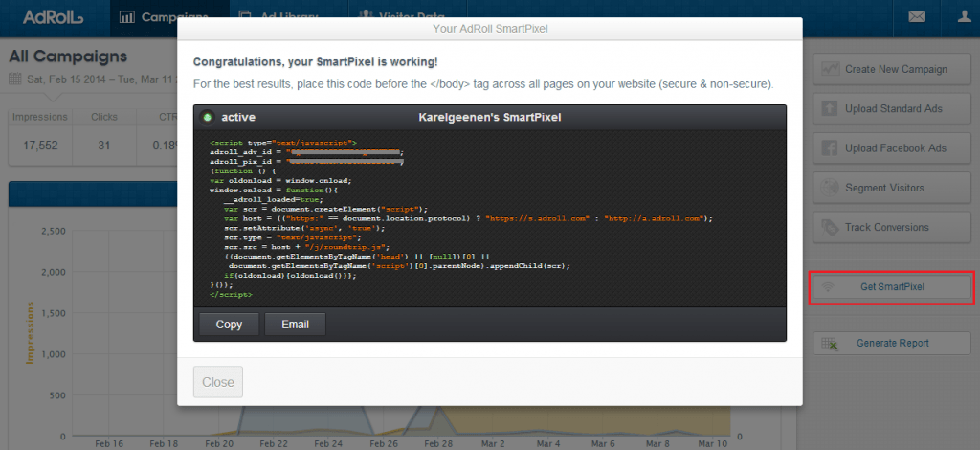Click the spreadsheet icon on Generate Report
980x450 pixels.
(x=830, y=343)
